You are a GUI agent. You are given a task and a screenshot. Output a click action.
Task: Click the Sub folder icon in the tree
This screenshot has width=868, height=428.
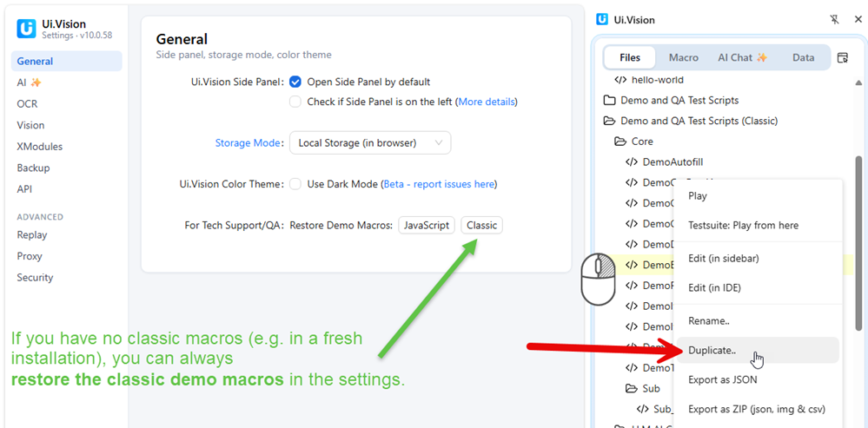(x=631, y=389)
